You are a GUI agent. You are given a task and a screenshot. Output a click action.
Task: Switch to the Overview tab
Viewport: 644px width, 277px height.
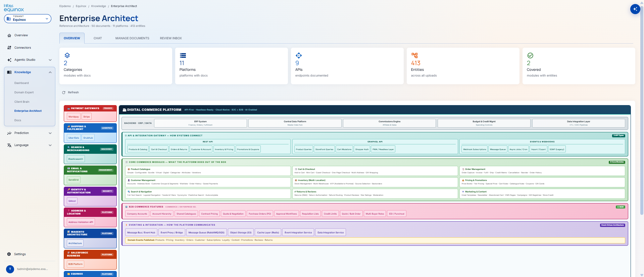(72, 38)
